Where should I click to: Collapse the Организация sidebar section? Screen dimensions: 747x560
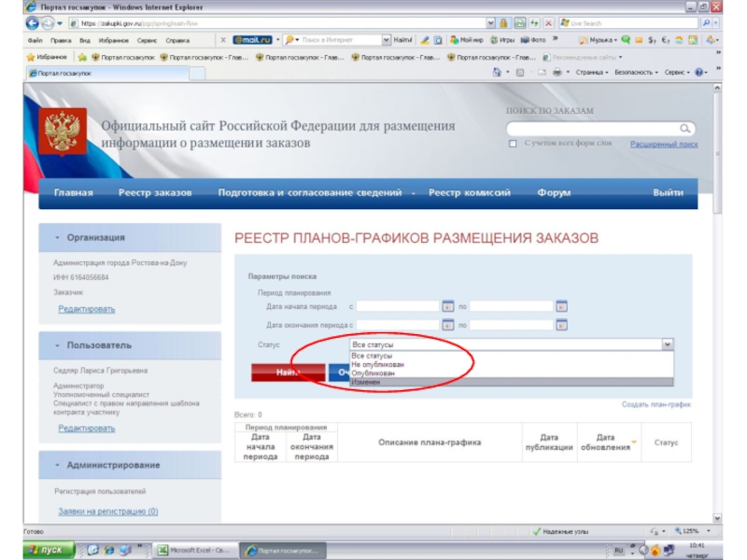click(x=58, y=238)
